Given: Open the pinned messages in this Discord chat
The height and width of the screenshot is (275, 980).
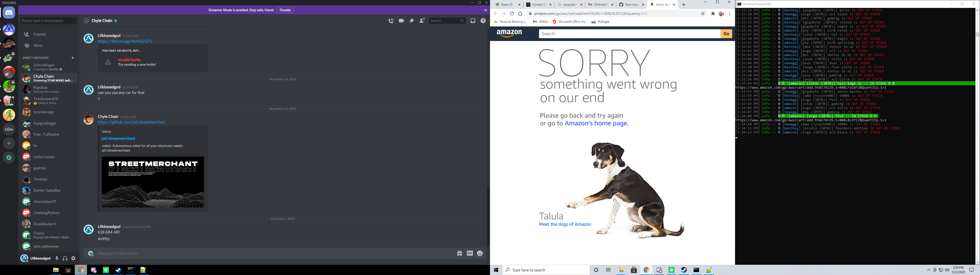Looking at the screenshot, I should pos(411,21).
